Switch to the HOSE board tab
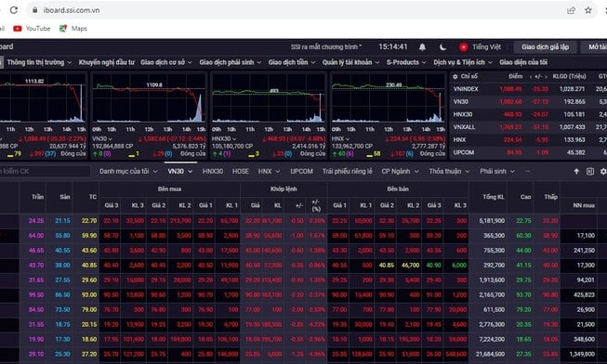Screen dimensions: 607x364 (x=241, y=171)
